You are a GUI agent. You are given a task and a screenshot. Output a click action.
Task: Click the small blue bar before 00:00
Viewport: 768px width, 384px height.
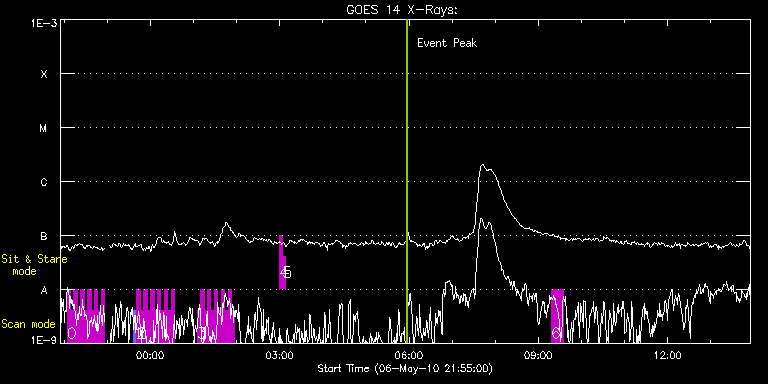tap(135, 326)
